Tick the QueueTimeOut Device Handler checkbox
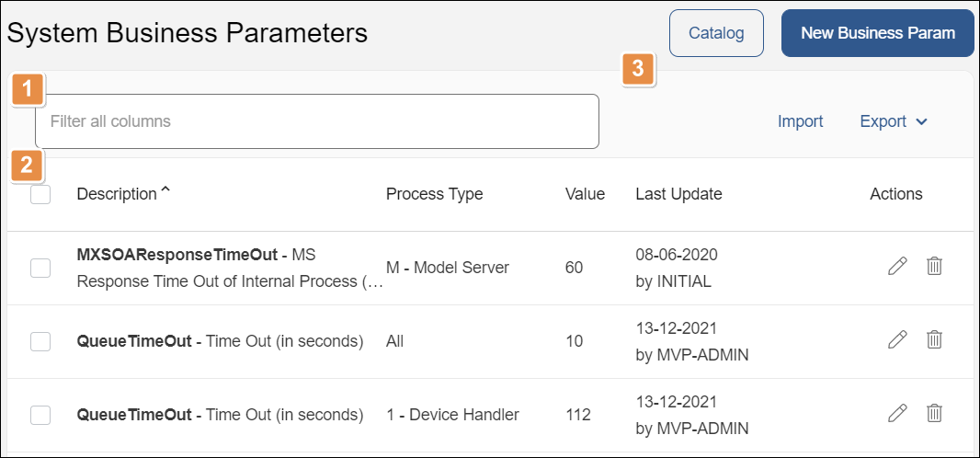This screenshot has width=980, height=458. pyautogui.click(x=40, y=415)
